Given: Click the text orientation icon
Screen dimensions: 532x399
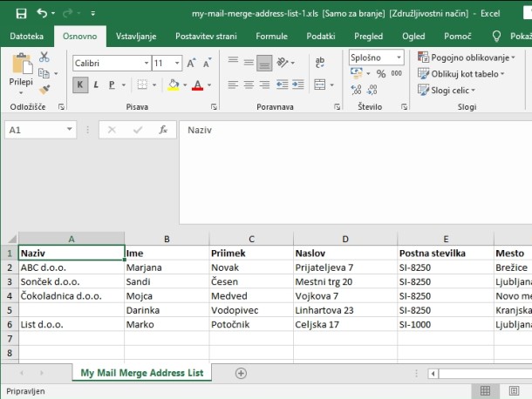Looking at the screenshot, I should tap(283, 63).
